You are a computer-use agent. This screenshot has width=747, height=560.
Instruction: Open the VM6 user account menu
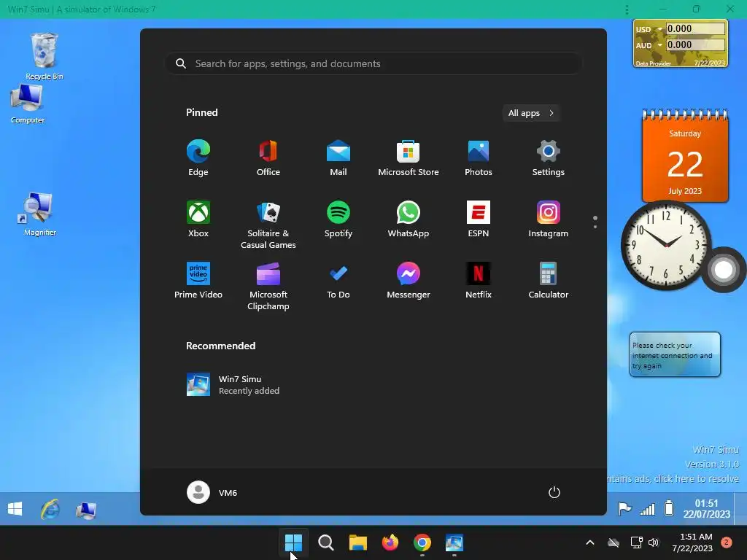click(212, 492)
